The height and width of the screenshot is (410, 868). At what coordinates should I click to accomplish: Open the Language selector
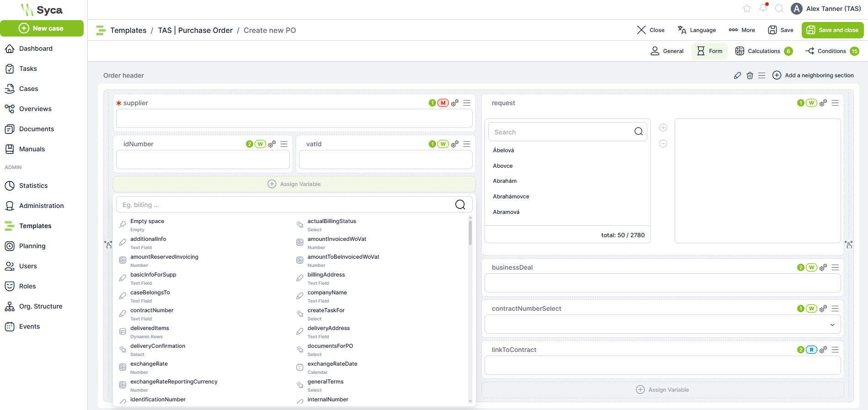[x=697, y=30]
